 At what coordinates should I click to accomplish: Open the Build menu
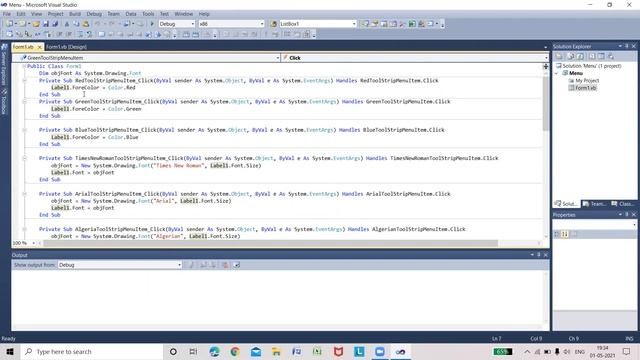75,14
